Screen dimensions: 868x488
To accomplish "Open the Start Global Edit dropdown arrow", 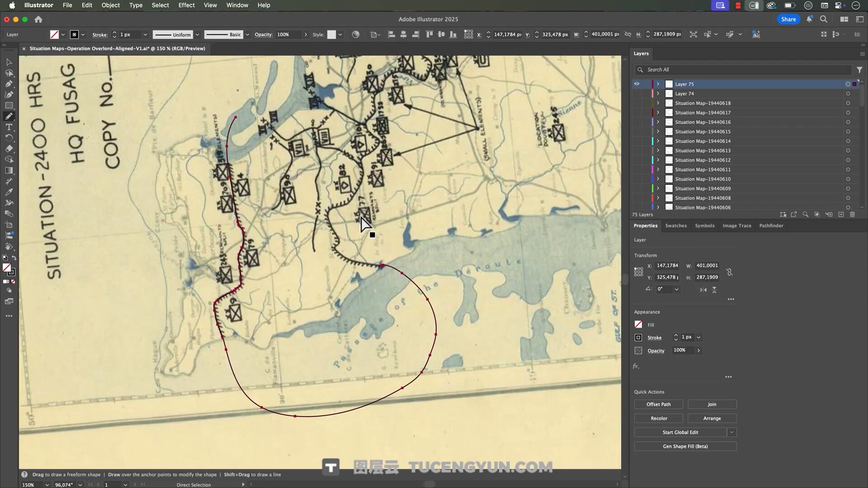I will tap(731, 432).
